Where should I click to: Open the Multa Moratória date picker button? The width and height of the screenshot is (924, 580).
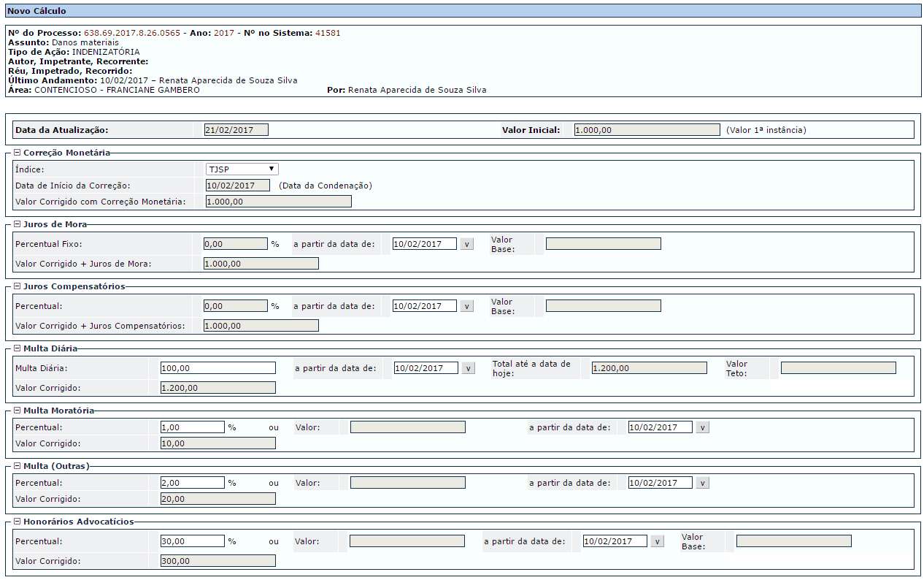tap(703, 427)
